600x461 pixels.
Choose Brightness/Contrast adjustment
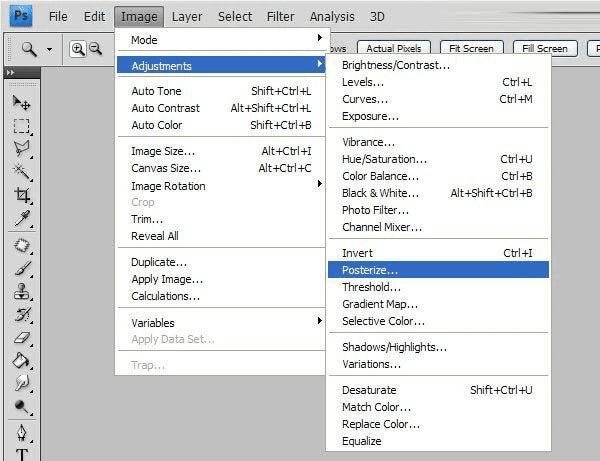[438, 65]
